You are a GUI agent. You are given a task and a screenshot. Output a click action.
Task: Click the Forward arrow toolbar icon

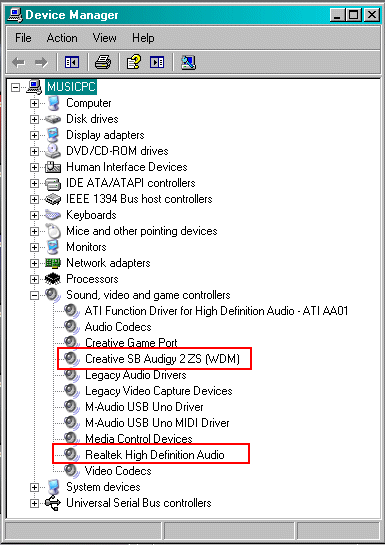point(41,63)
